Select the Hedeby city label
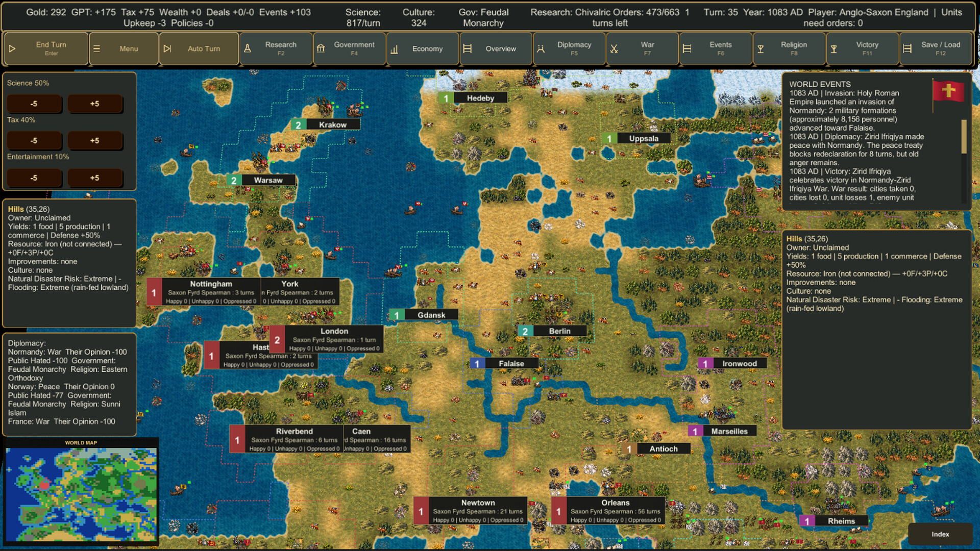This screenshot has height=551, width=980. point(473,98)
